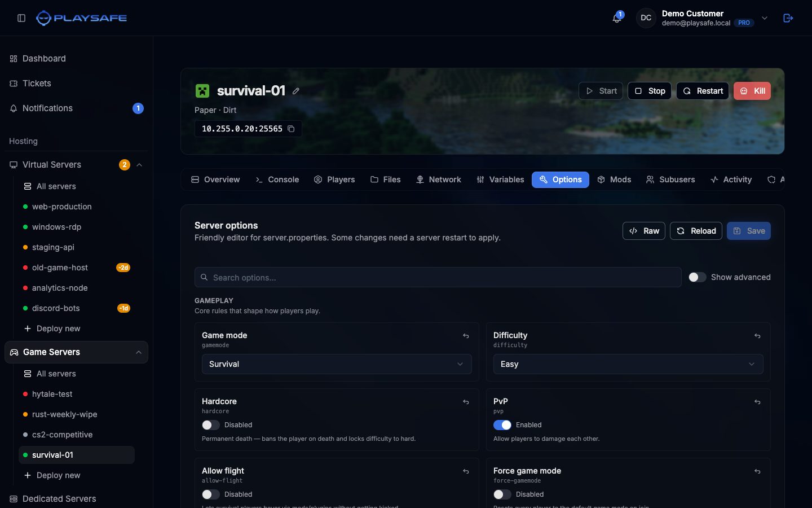
Task: Open the notifications bell in header
Action: [x=617, y=18]
